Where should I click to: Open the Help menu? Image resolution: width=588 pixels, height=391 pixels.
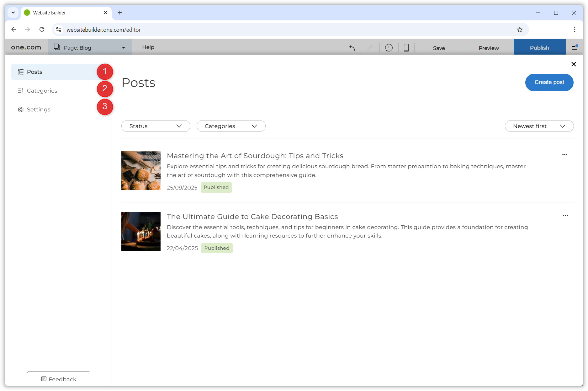[x=148, y=47]
